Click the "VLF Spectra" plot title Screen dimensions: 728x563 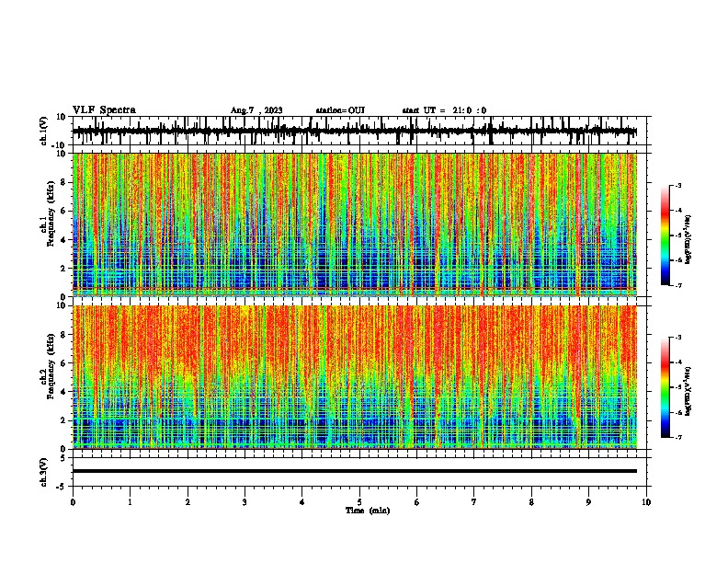tap(104, 110)
